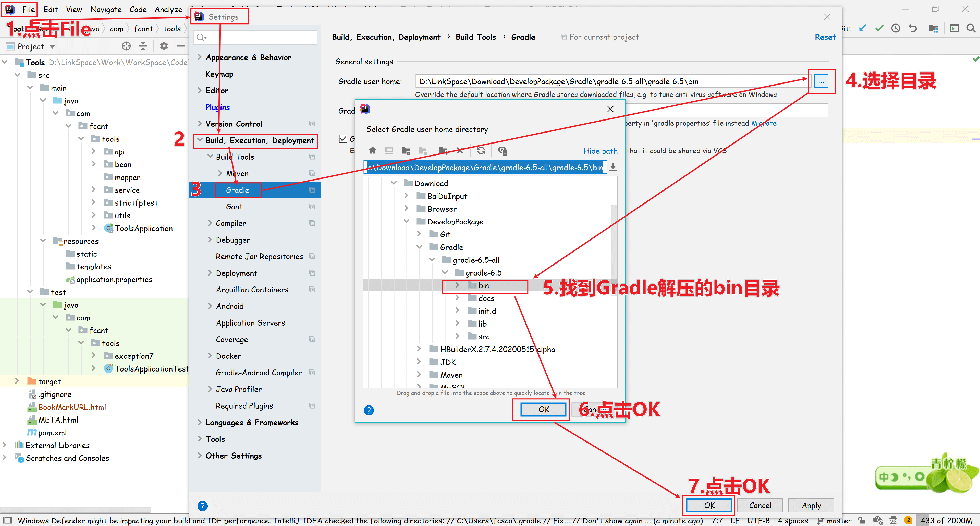Refresh the directory tree in chooser
Screen dimensions: 980x526
pyautogui.click(x=481, y=151)
